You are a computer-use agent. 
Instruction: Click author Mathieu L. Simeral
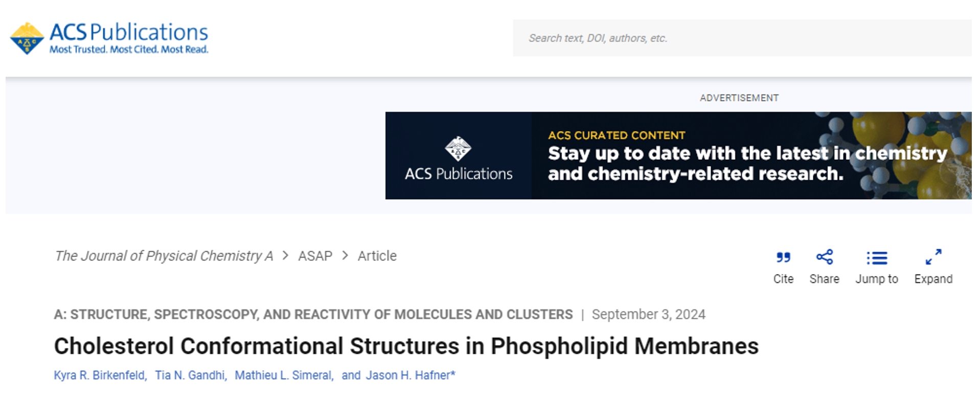(x=284, y=375)
